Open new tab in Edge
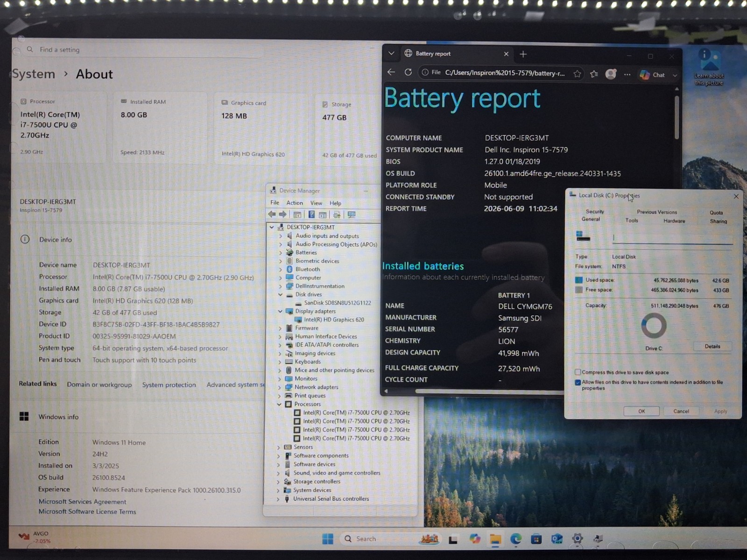Viewport: 747px width, 560px height. pyautogui.click(x=523, y=54)
